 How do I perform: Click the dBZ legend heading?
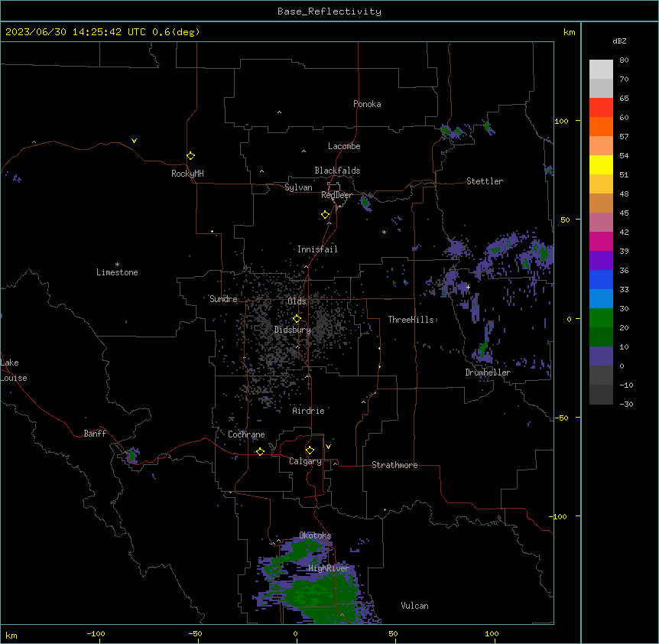point(619,41)
